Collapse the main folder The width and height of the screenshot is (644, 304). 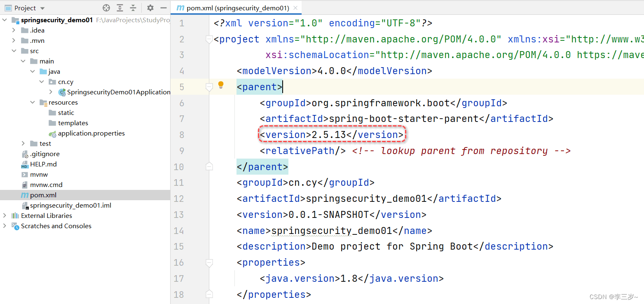coord(23,61)
